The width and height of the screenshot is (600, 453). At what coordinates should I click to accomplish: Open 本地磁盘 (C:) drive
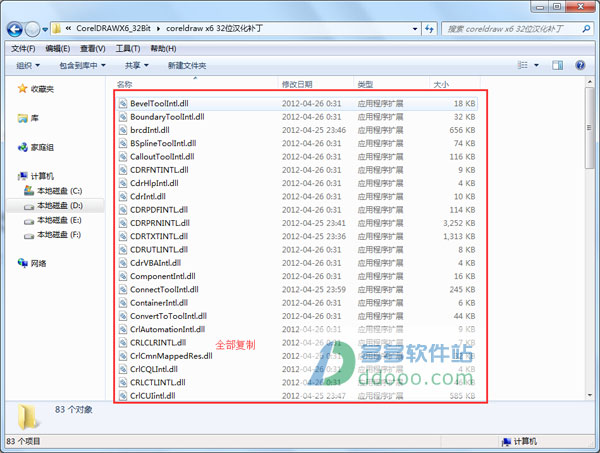(x=53, y=191)
